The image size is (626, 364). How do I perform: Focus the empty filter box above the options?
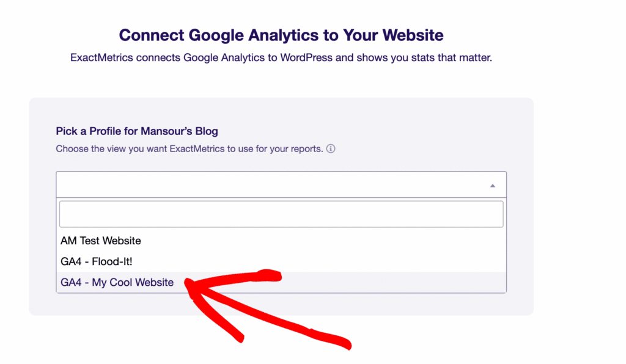pyautogui.click(x=281, y=213)
